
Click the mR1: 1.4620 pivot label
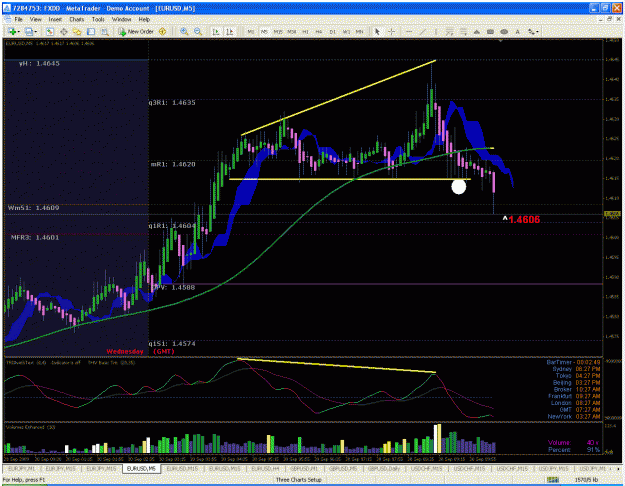[173, 164]
